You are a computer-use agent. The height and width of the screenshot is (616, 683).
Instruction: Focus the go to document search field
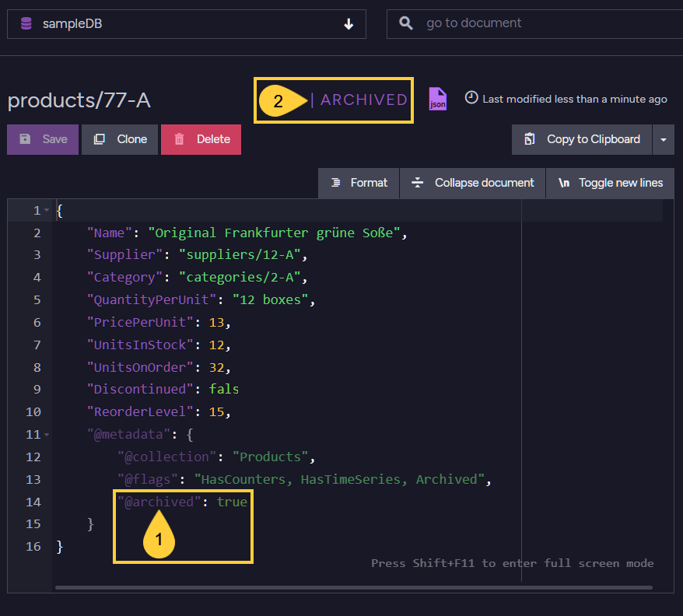coord(535,24)
